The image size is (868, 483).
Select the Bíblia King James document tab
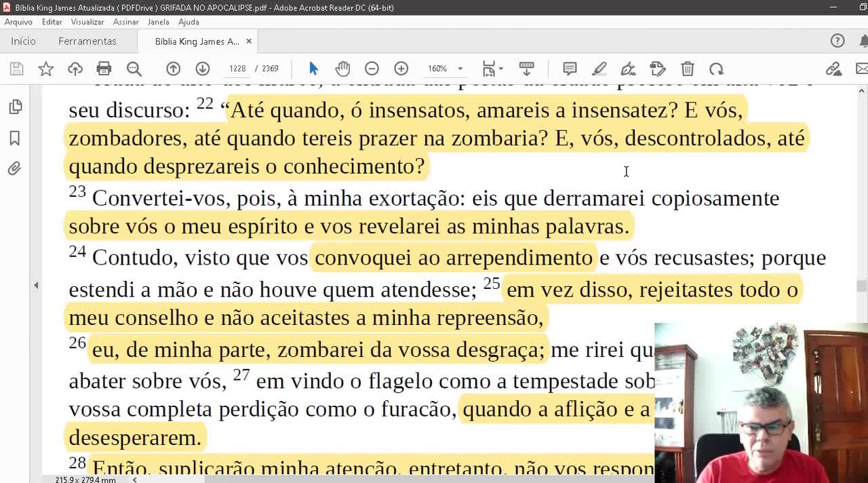(197, 41)
